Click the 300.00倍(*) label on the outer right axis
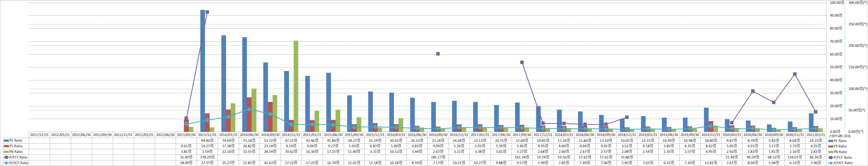 click(858, 2)
